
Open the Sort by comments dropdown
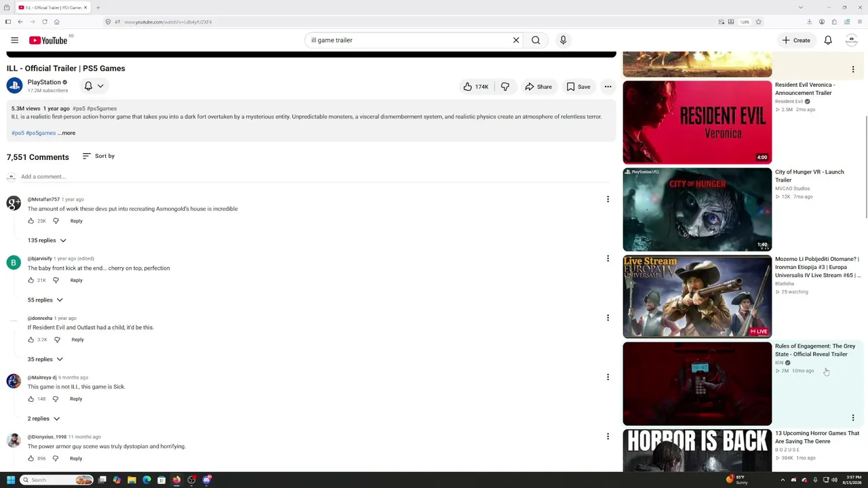pos(98,156)
